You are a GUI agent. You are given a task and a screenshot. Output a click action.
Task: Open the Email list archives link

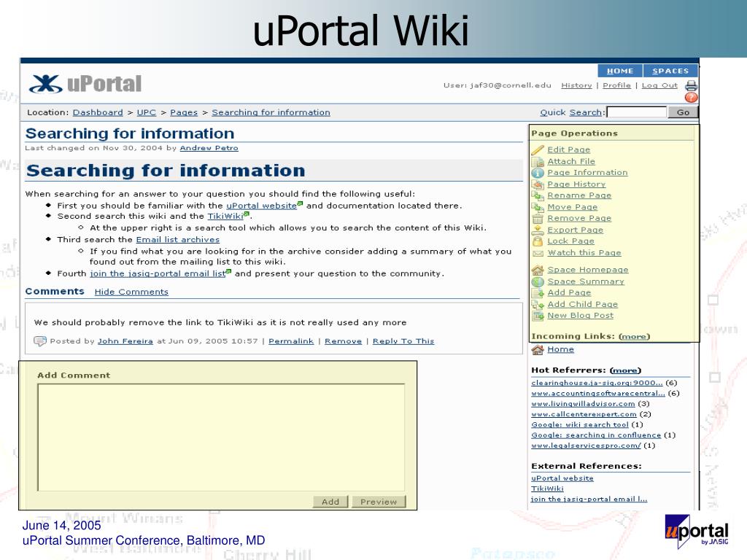[178, 239]
